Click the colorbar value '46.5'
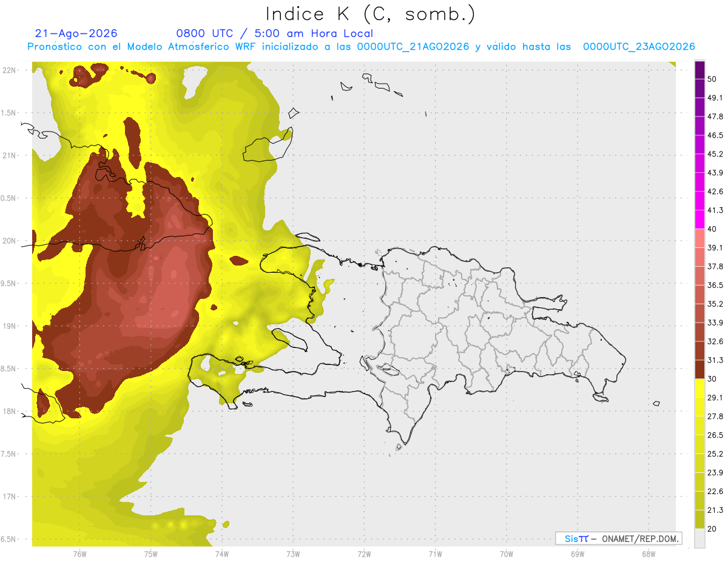Screen dimensions: 728x562 (715, 135)
